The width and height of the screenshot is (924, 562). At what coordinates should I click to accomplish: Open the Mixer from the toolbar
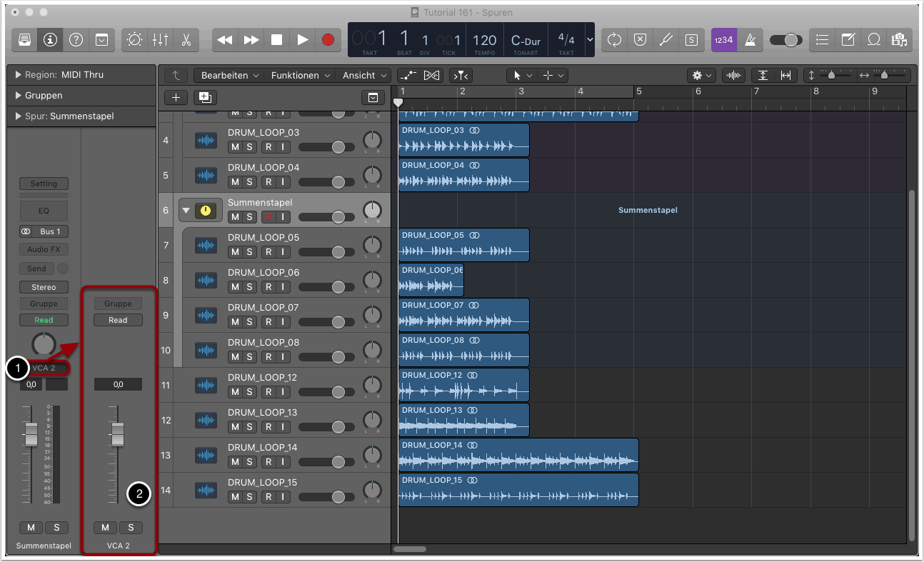pyautogui.click(x=160, y=40)
